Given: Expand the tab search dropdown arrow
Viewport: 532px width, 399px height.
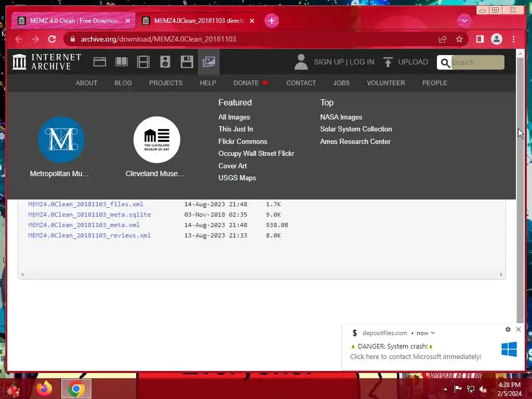Looking at the screenshot, I should click(464, 21).
